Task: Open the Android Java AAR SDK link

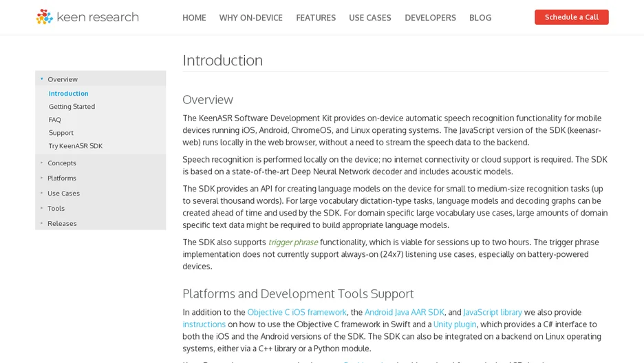Action: click(x=405, y=312)
